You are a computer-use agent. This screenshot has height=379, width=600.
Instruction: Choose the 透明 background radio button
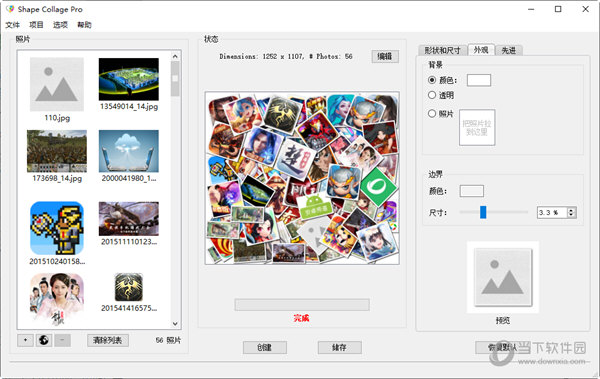point(432,95)
